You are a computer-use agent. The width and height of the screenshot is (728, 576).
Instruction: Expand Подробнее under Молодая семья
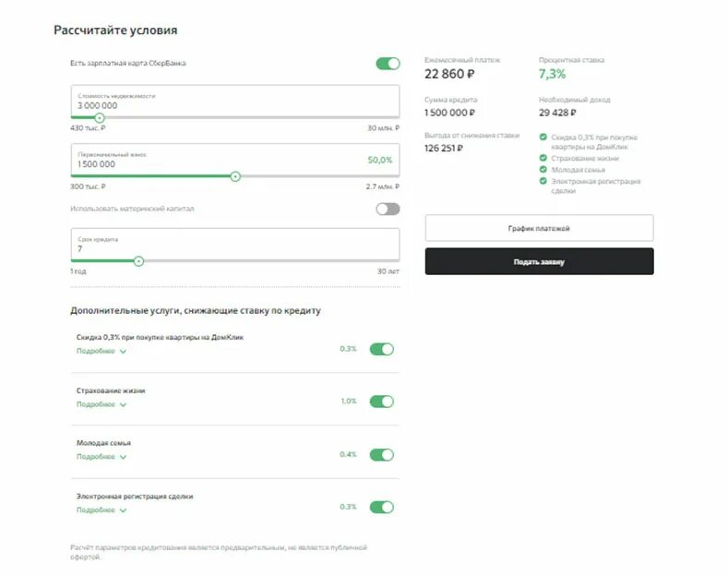[x=101, y=457]
